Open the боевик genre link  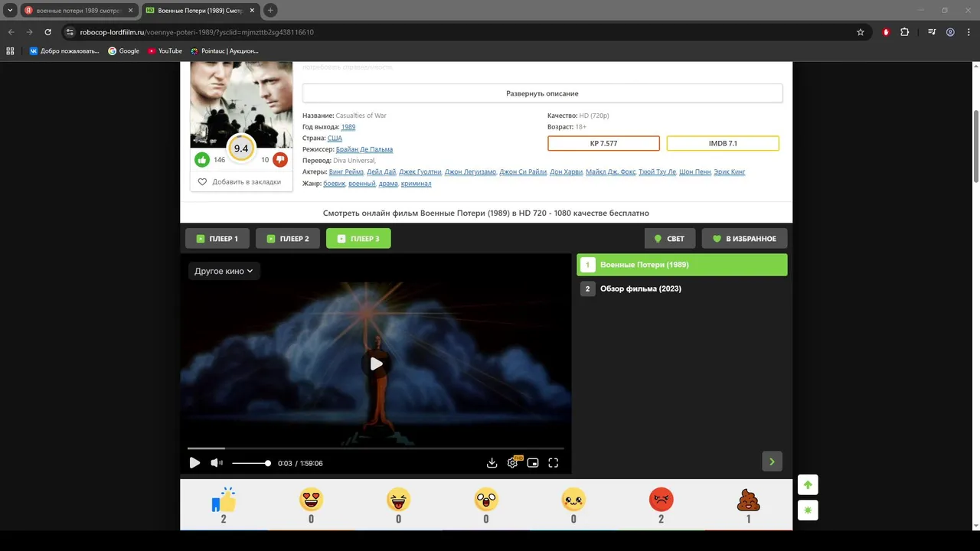coord(335,184)
